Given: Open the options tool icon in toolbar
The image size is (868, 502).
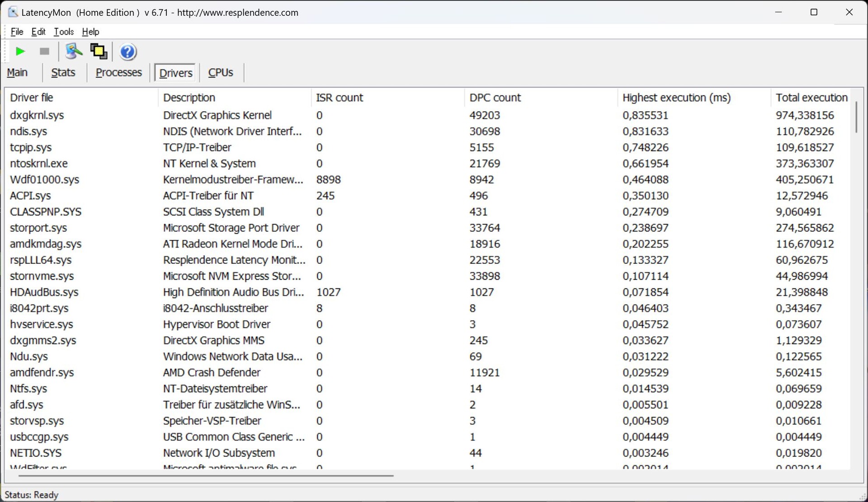Looking at the screenshot, I should pos(74,52).
